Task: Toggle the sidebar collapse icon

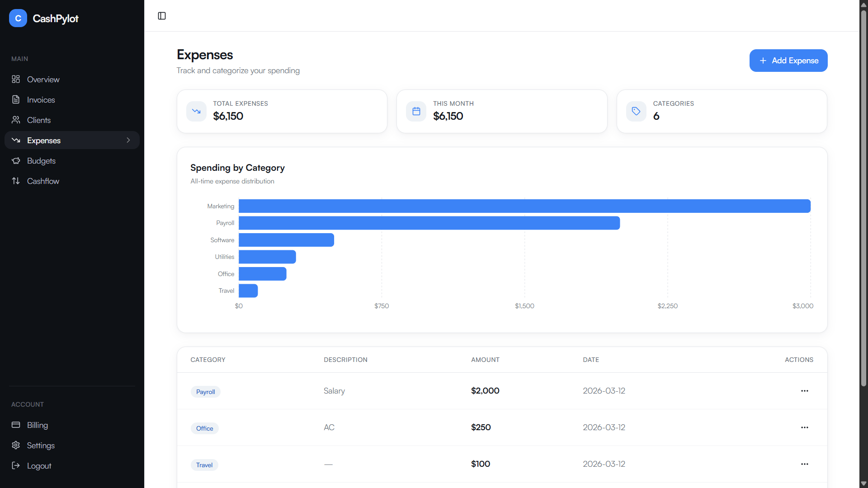Action: coord(162,16)
